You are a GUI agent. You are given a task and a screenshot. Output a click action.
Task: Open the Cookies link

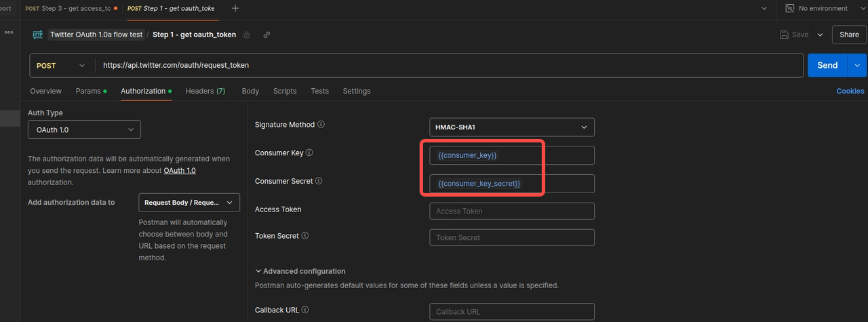[x=850, y=91]
